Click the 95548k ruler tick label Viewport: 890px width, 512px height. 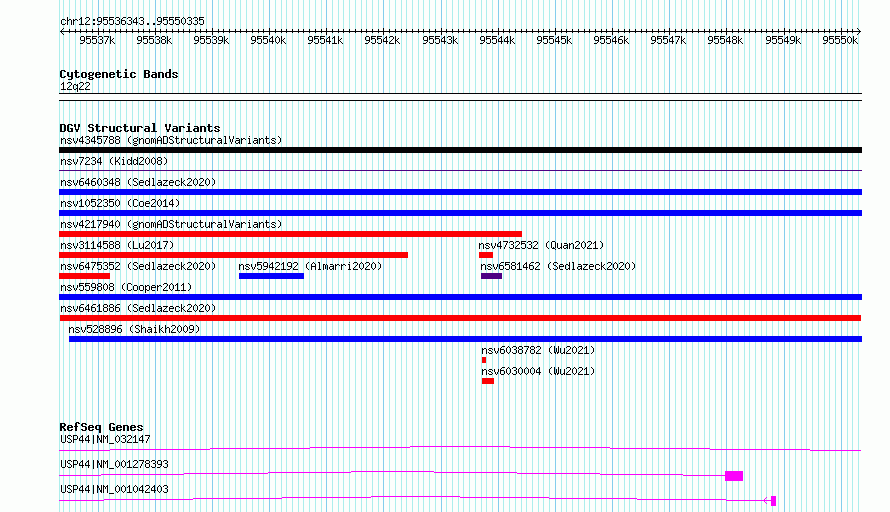(x=725, y=40)
